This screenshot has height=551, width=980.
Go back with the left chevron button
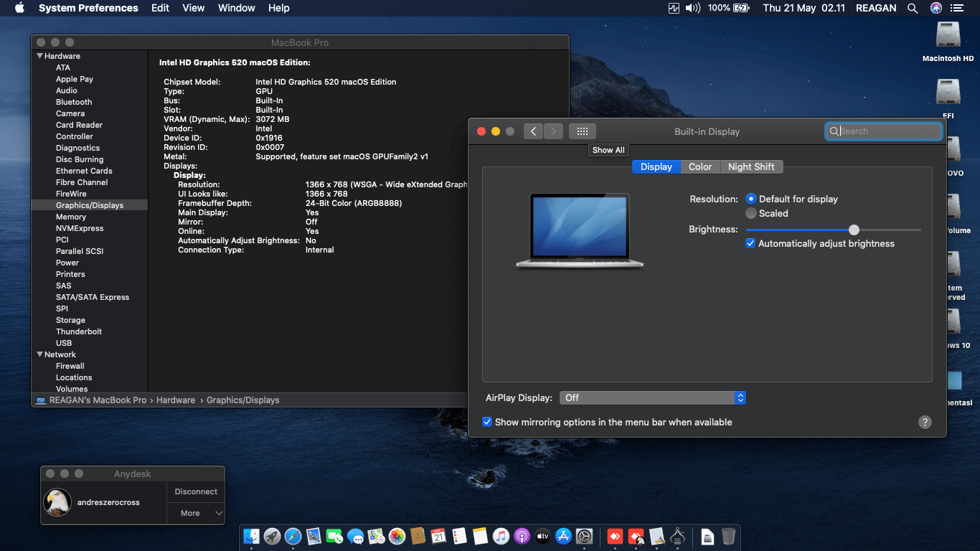point(533,131)
